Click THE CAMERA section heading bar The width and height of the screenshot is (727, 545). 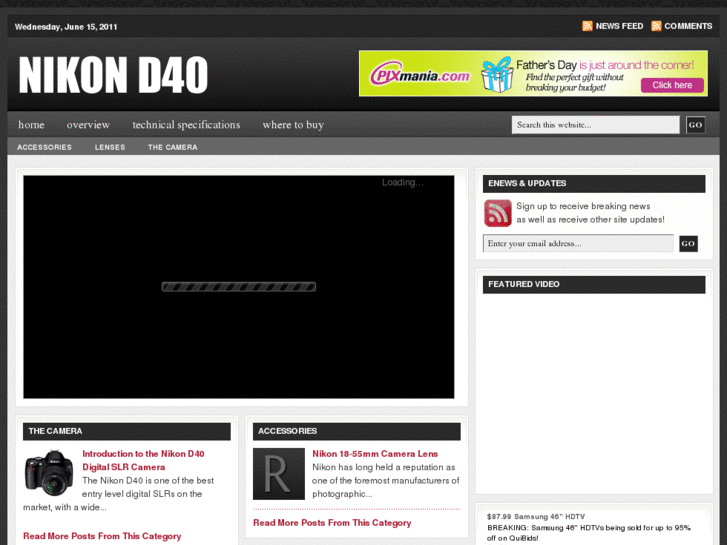pos(127,431)
